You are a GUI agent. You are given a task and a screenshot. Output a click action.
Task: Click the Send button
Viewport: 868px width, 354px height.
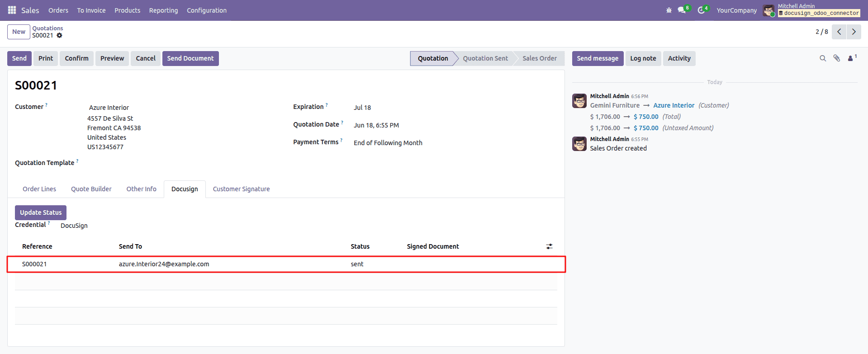pyautogui.click(x=19, y=58)
